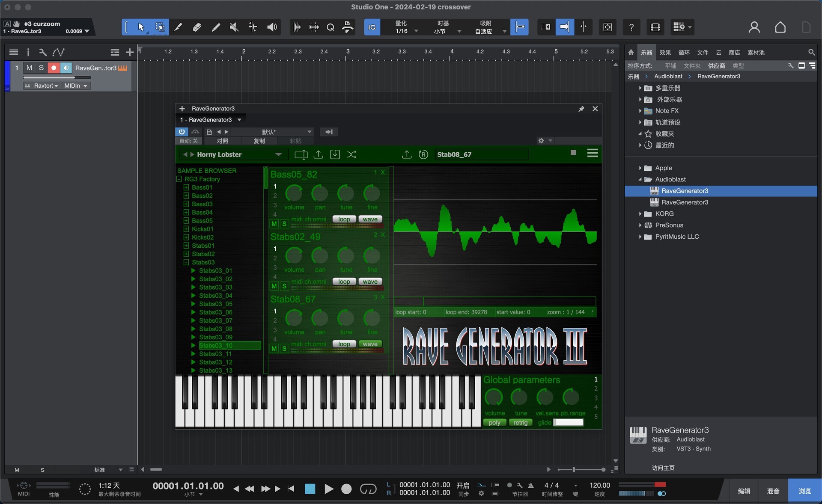Pin the RaveGenerator3 plugin window
Viewport: 822px width, 504px height.
(x=581, y=109)
